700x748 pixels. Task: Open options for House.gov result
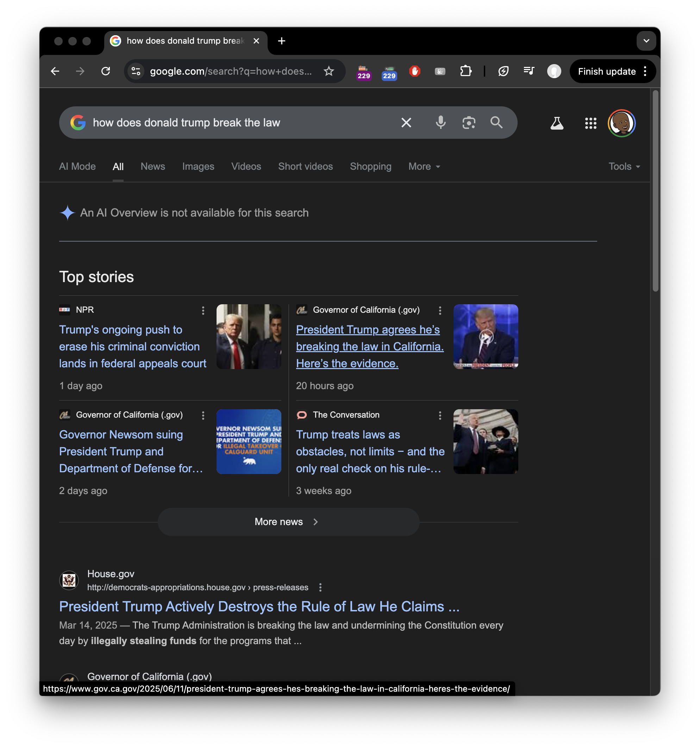pyautogui.click(x=320, y=587)
